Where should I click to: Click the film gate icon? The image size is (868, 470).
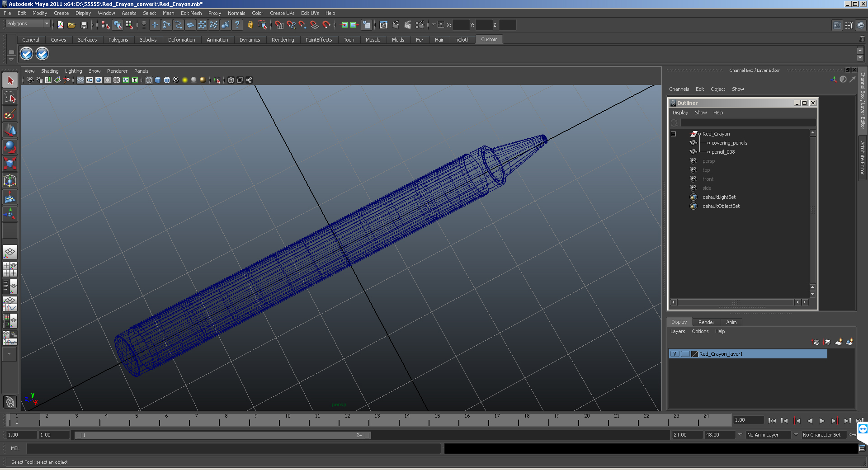pyautogui.click(x=90, y=80)
